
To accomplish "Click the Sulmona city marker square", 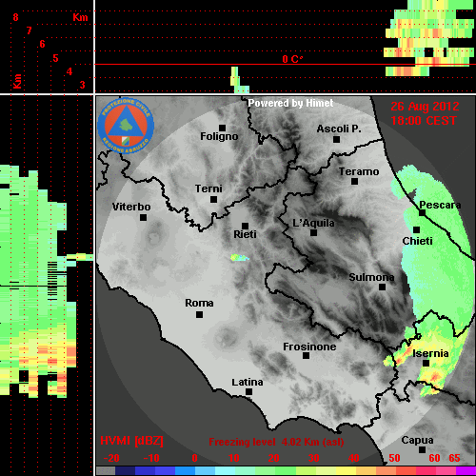I will (383, 288).
